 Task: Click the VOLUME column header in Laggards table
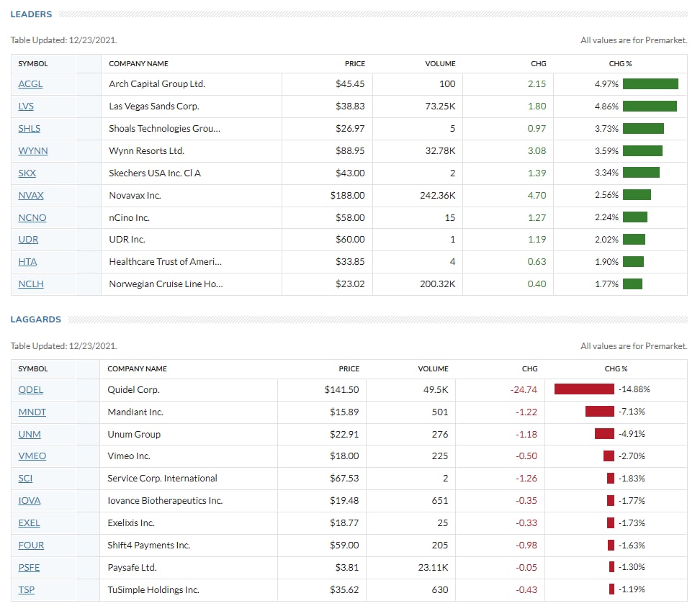[433, 369]
